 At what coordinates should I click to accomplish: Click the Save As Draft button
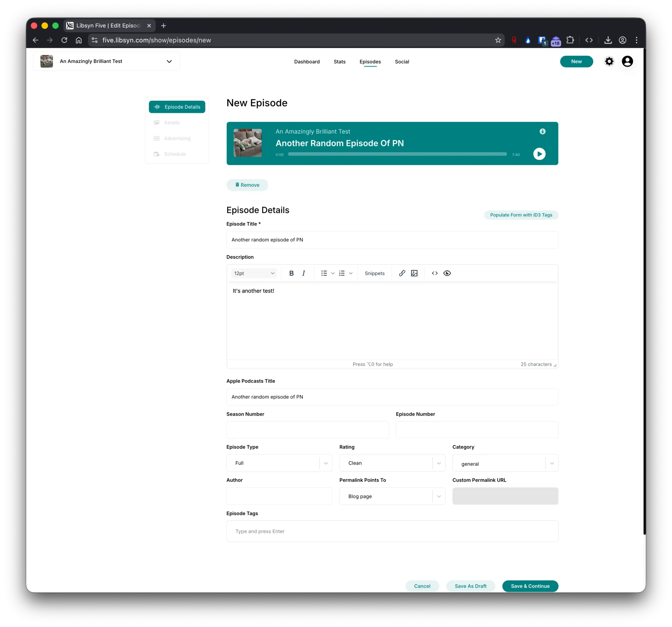pyautogui.click(x=470, y=586)
